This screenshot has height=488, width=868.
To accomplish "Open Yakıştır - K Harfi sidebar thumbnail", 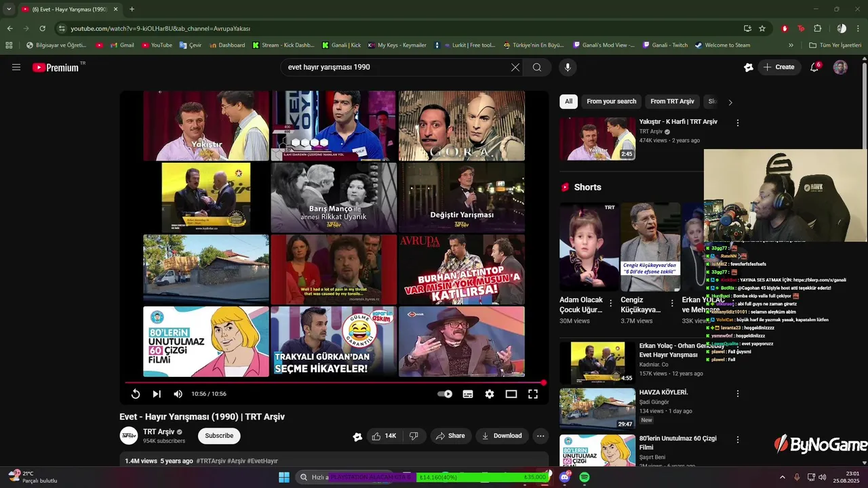I will 597,138.
